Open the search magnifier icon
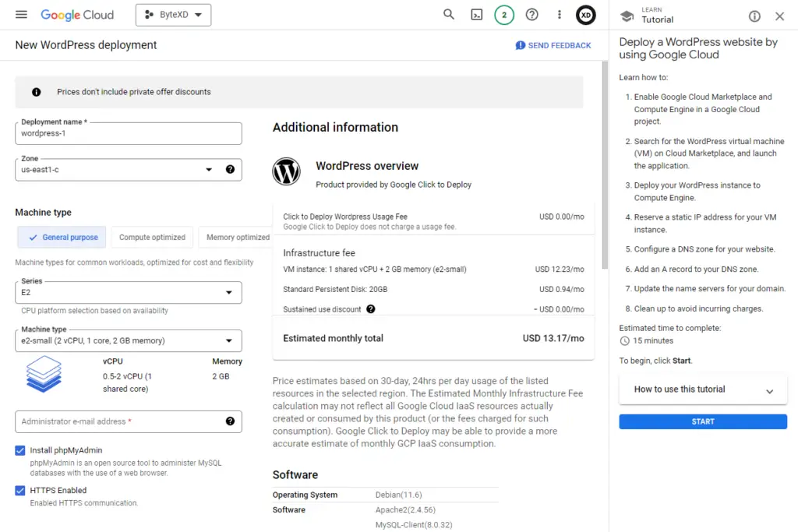The image size is (798, 532). [448, 15]
